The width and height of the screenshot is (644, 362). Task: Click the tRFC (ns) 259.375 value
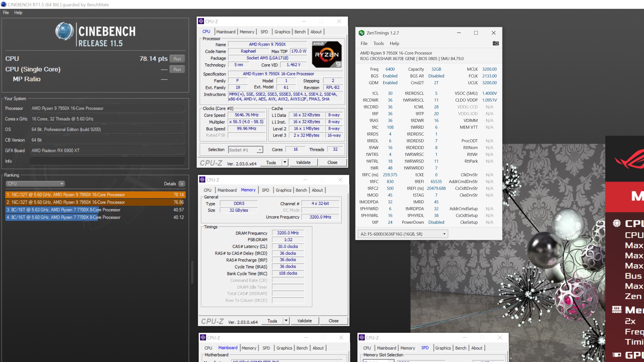(390, 175)
